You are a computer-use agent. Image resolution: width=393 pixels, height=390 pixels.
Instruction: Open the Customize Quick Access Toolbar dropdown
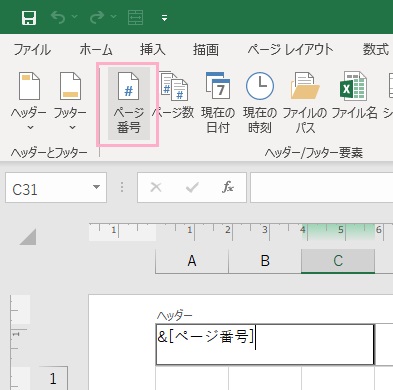click(x=164, y=18)
